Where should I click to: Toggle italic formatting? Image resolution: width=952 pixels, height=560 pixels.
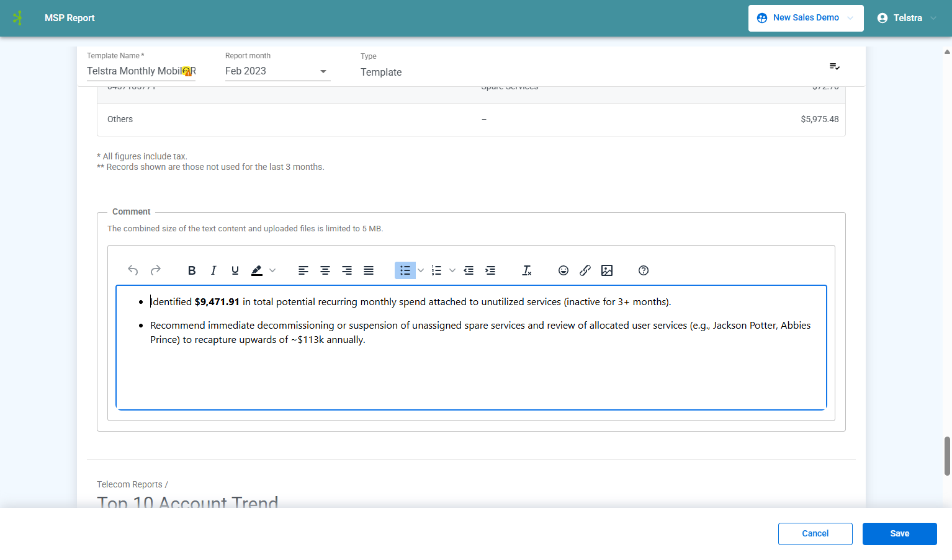213,270
